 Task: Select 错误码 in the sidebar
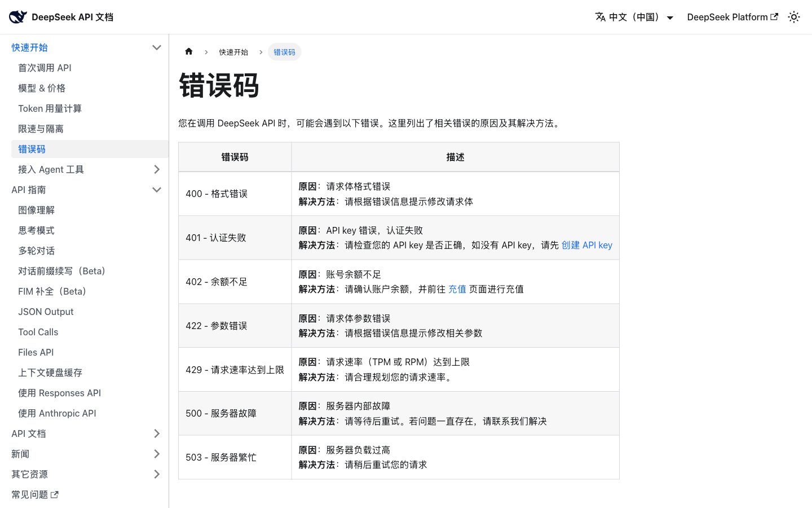[x=90, y=149]
